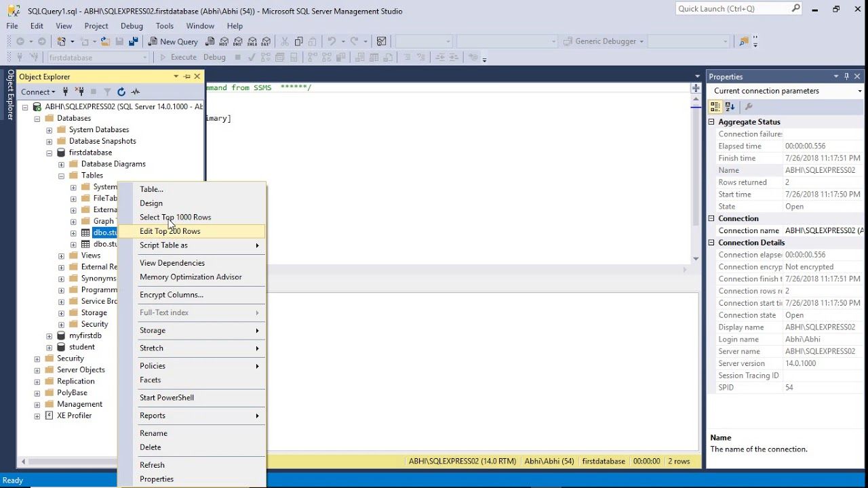Click the split-window icon above the editor scrollbar
Image resolution: width=868 pixels, height=488 pixels.
click(x=696, y=88)
